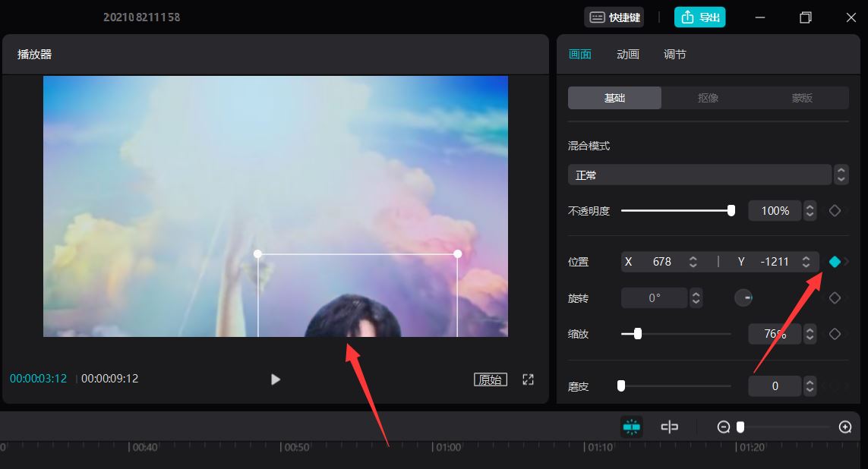
Task: Click the X position stepper arrows
Action: (x=693, y=262)
